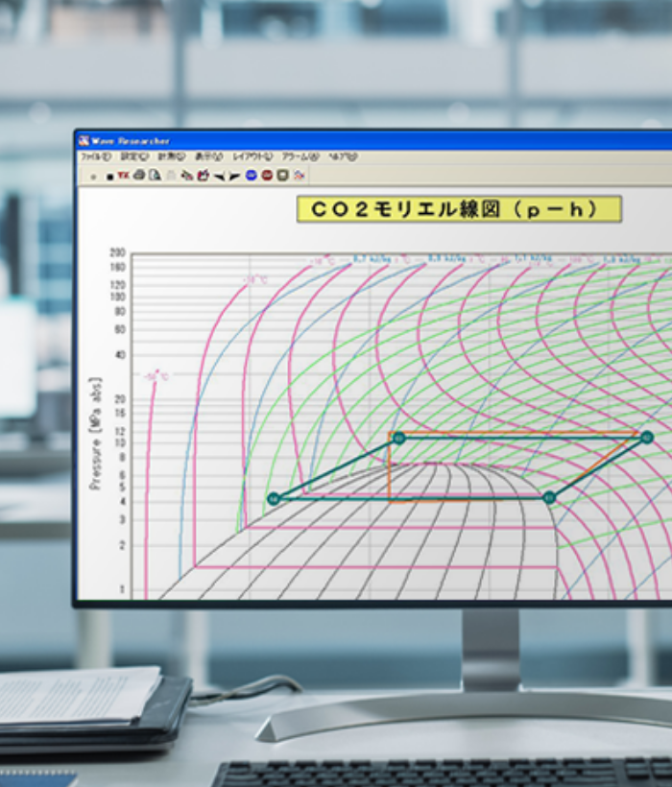
Task: Click the black right-pointing arrow icon
Action: (234, 177)
